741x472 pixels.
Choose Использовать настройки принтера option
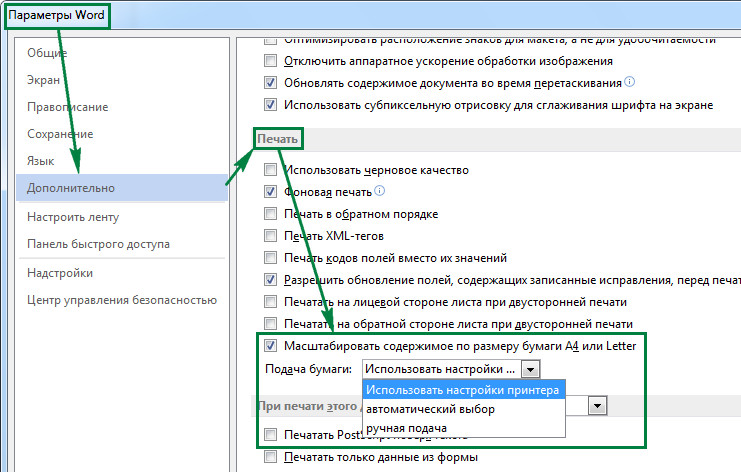pyautogui.click(x=464, y=390)
